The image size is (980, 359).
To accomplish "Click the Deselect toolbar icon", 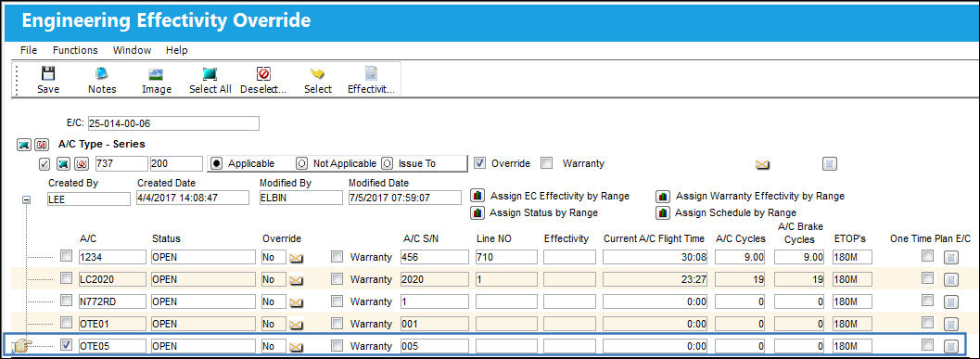I will coord(263,74).
